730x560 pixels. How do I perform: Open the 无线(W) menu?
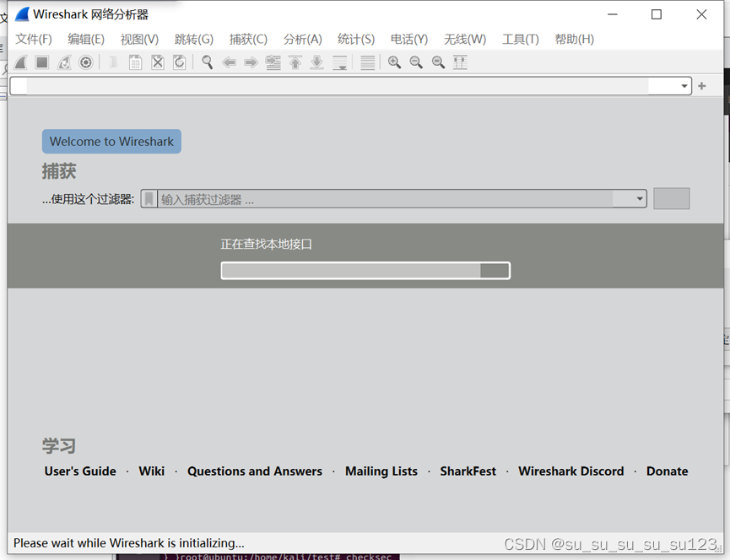pyautogui.click(x=465, y=39)
